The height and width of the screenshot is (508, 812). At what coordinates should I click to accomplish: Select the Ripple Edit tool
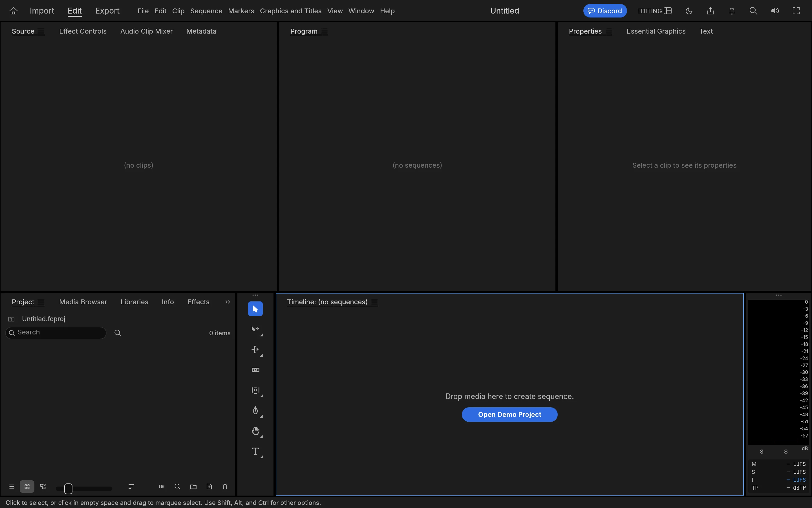pos(255,349)
